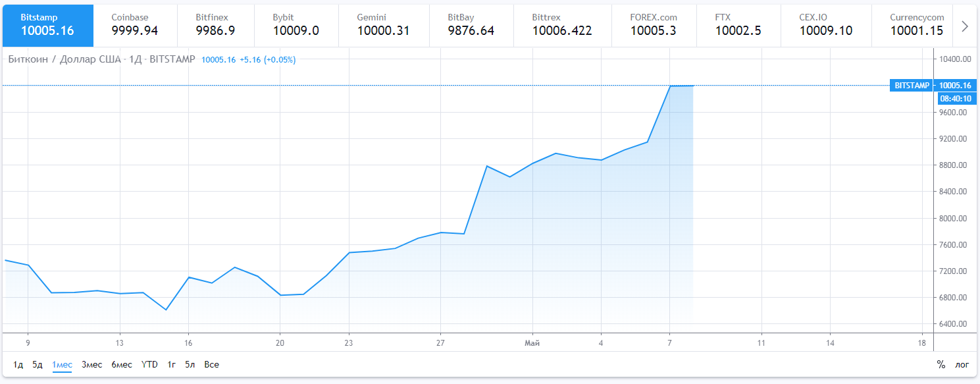Toggle the лог logarithmic scale

962,364
